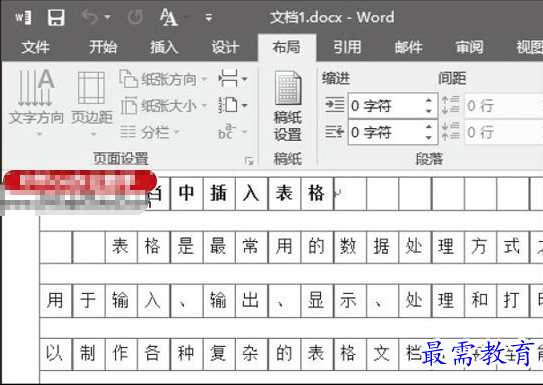543x385 pixels.
Task: Undo the last action
Action: pos(90,17)
